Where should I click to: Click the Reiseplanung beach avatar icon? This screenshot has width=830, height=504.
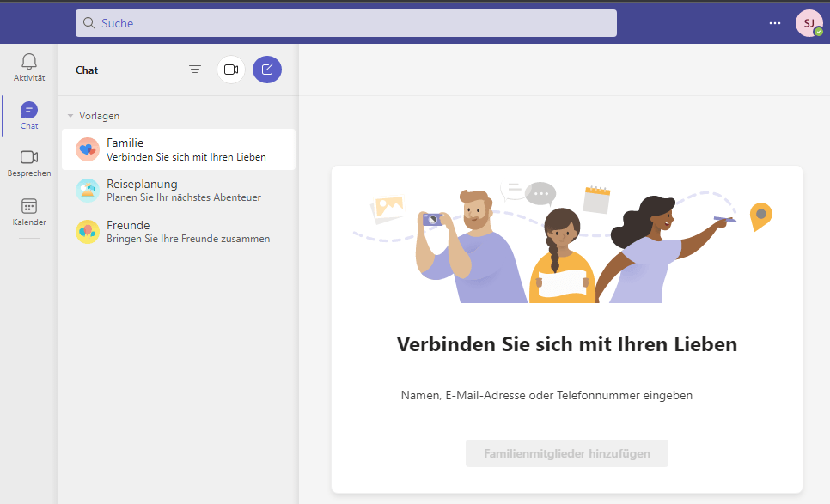click(88, 190)
